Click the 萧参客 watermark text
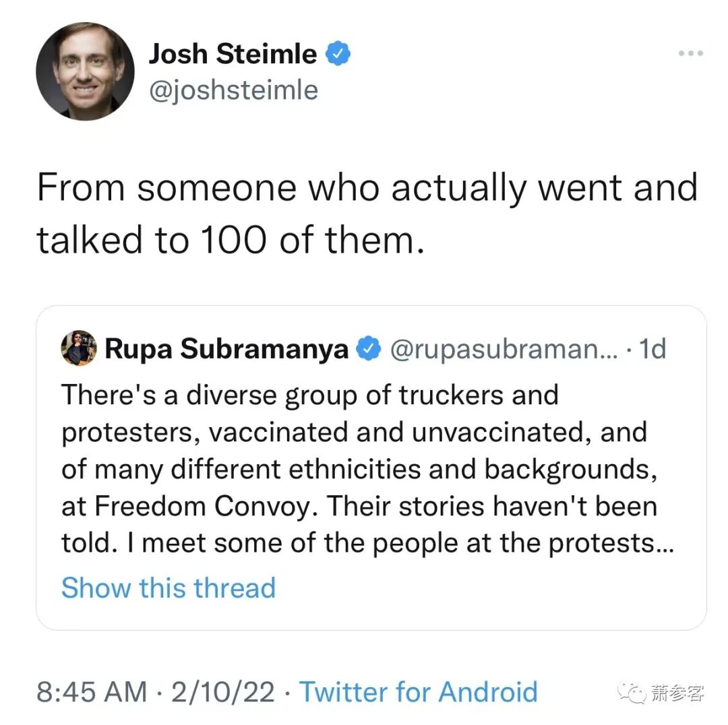This screenshot has height=725, width=728. coord(677,692)
